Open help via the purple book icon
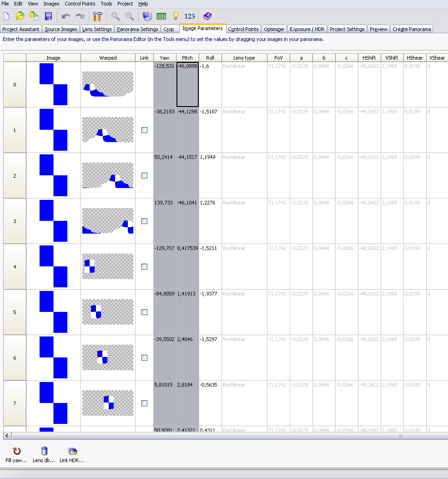Screen dimensions: 448x479 tap(207, 16)
